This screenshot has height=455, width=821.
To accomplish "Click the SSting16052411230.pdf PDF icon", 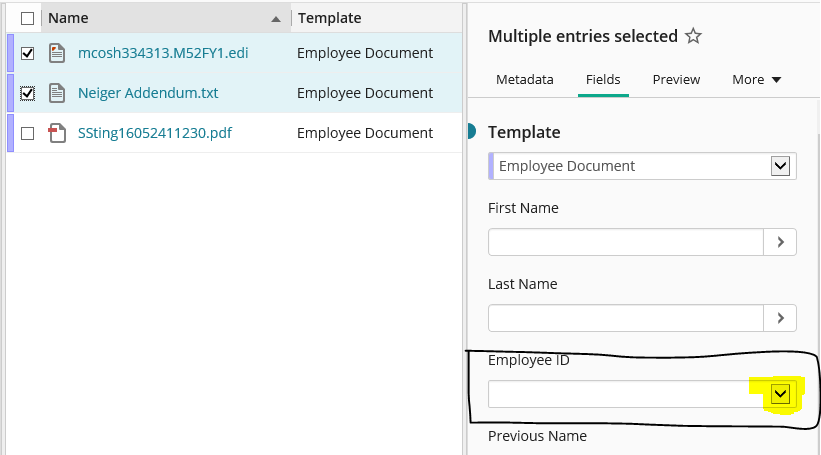I will pos(57,133).
